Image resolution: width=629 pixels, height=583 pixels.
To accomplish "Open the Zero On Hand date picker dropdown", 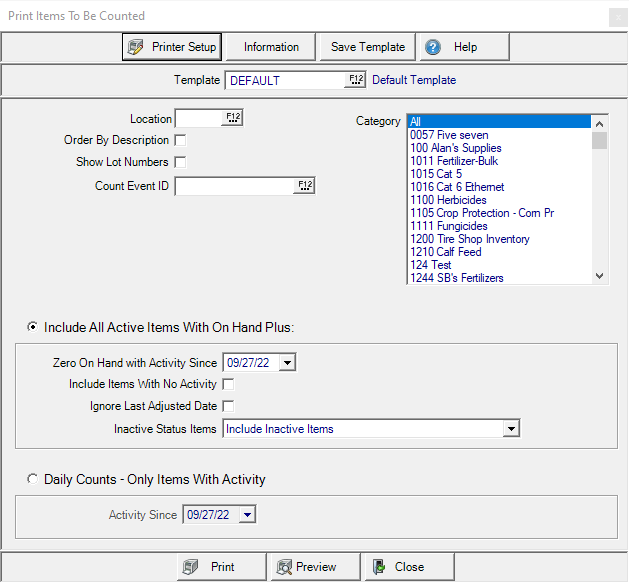I will click(x=287, y=362).
